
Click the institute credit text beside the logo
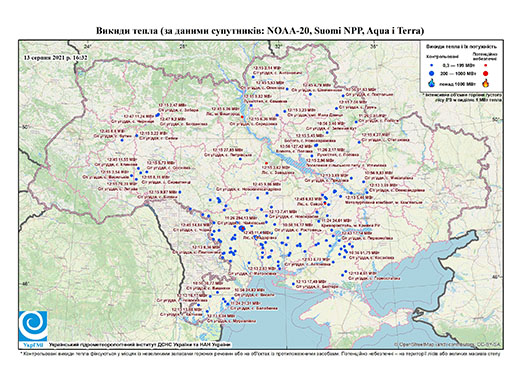[140, 344]
